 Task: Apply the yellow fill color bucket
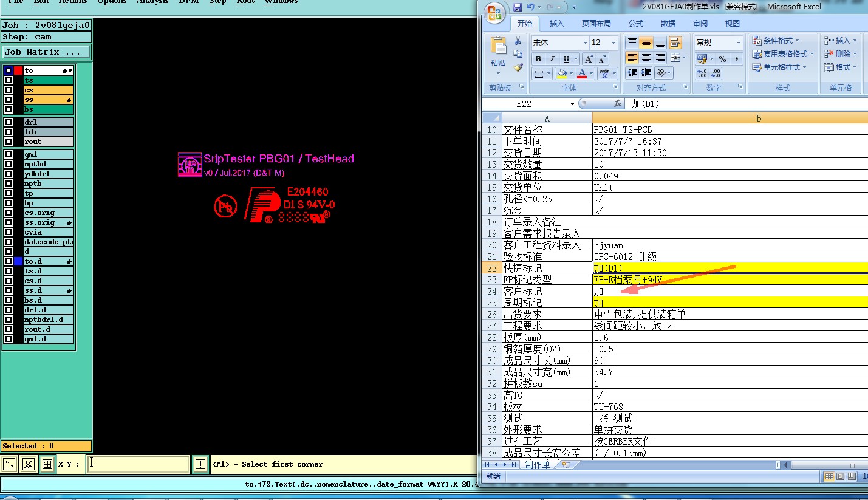coord(562,74)
